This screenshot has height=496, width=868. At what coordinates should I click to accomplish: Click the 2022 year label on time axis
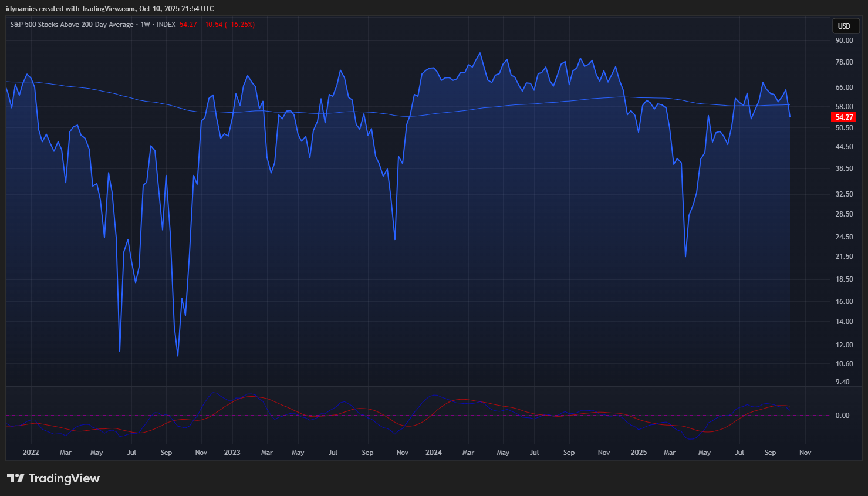[x=31, y=453]
